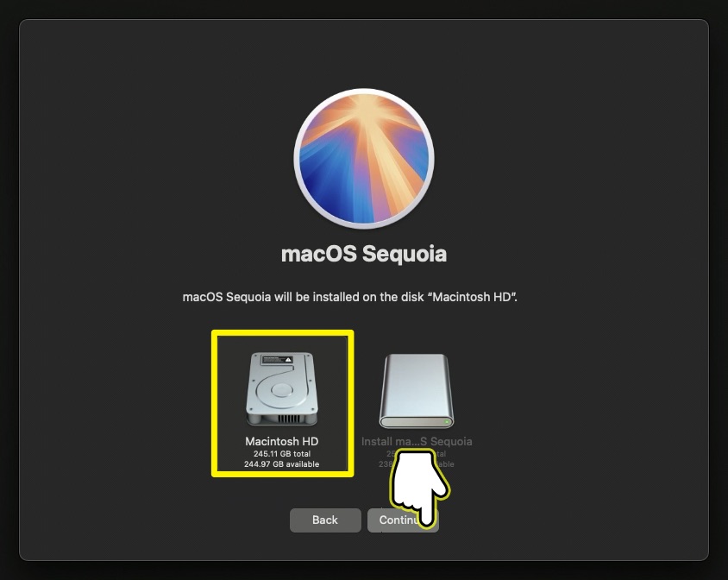Click the macOS Sequoia bold title
Image resolution: width=728 pixels, height=580 pixels.
point(364,254)
